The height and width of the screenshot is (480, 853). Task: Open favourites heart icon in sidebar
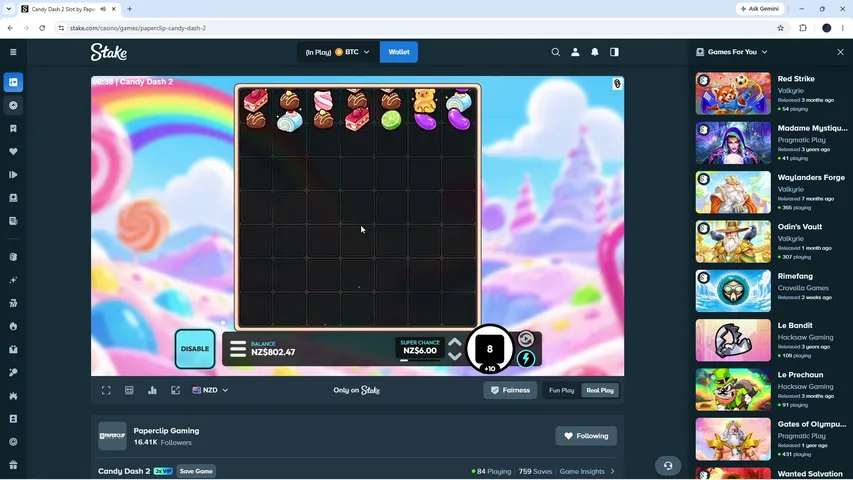(13, 152)
